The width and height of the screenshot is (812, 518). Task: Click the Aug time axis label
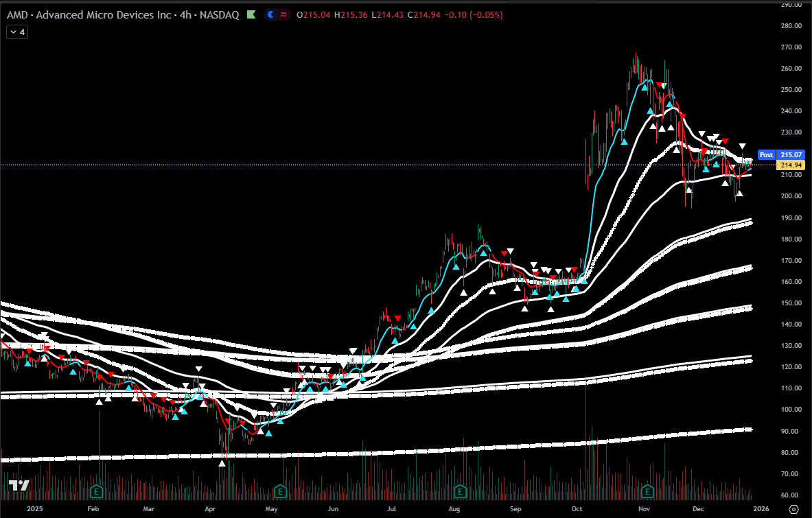[x=454, y=508]
